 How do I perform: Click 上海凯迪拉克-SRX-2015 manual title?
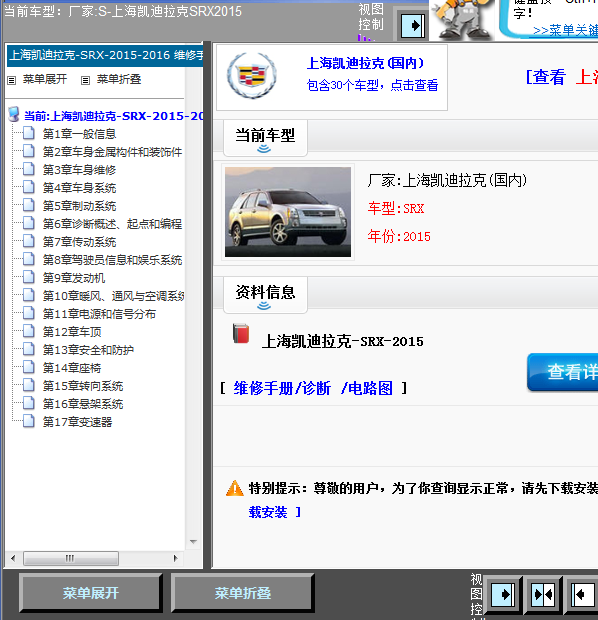(343, 341)
